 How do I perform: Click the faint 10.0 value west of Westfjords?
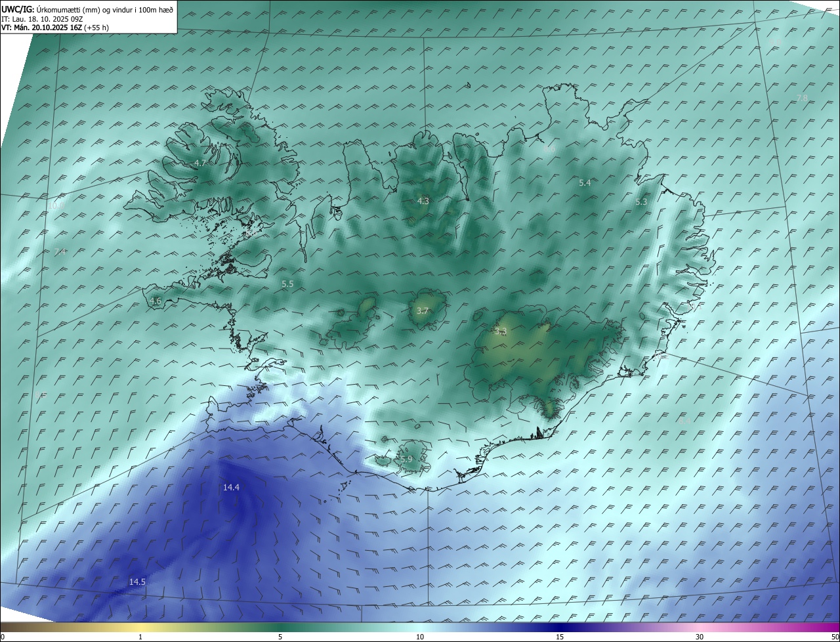pos(56,205)
